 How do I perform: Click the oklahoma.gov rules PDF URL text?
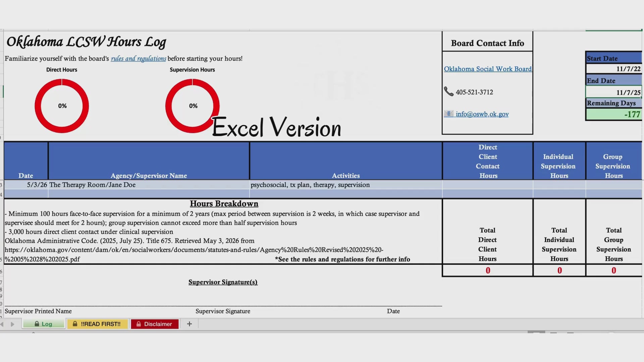pyautogui.click(x=194, y=254)
